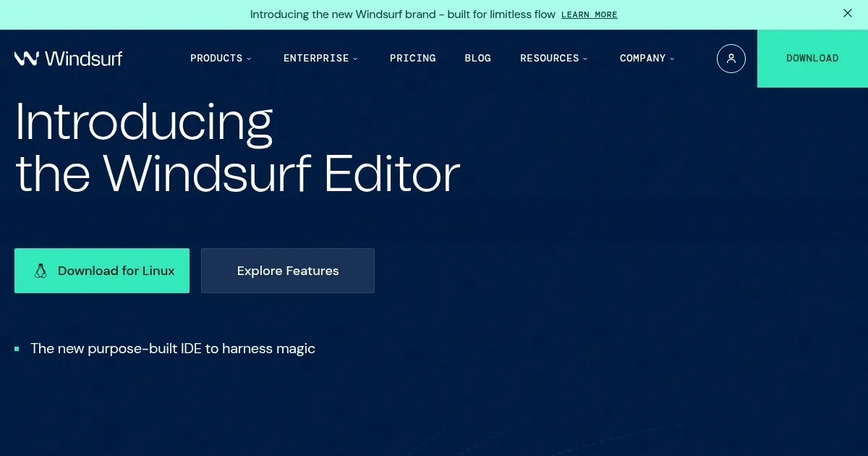Click the arrow next to Resources
This screenshot has width=868, height=456.
585,59
